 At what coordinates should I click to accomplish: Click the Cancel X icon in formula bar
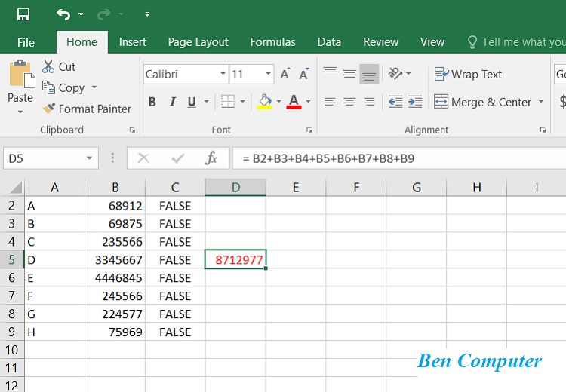pyautogui.click(x=143, y=158)
